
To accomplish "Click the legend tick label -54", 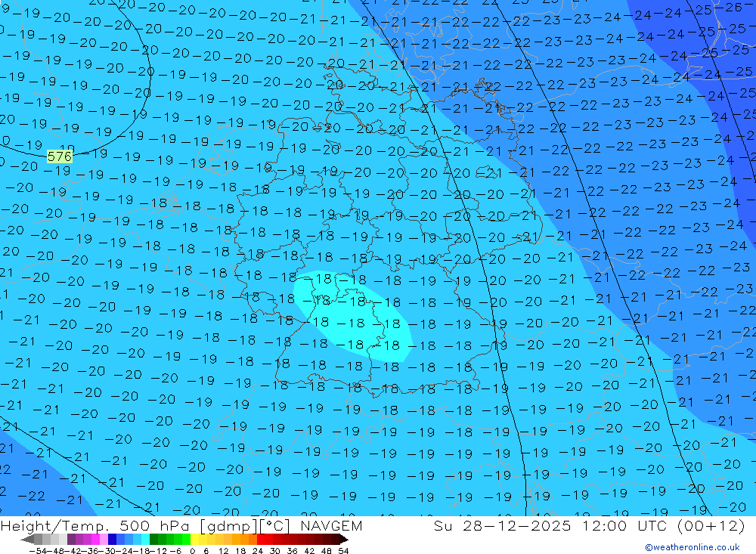I will (x=38, y=551).
